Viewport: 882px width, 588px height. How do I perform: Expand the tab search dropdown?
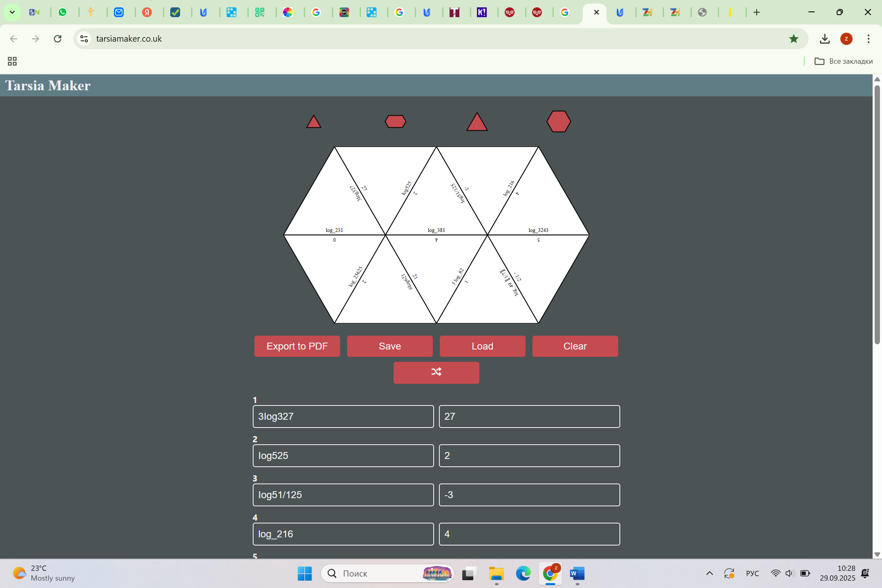click(12, 12)
